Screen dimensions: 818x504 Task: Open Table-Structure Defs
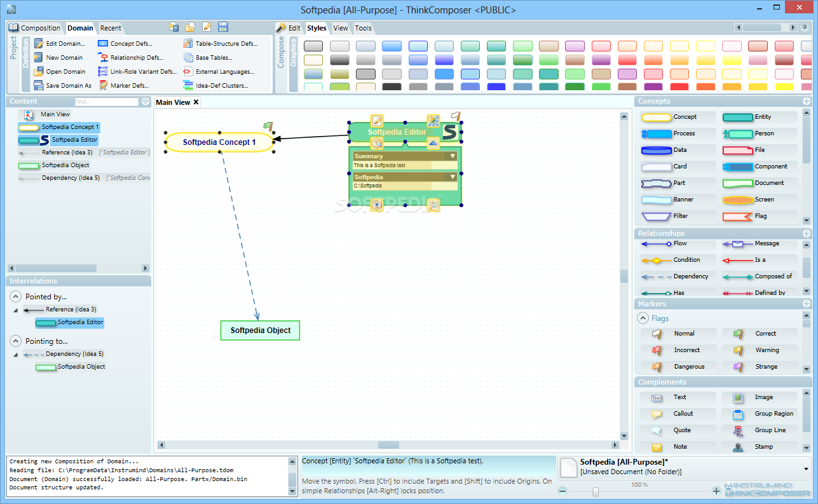220,44
